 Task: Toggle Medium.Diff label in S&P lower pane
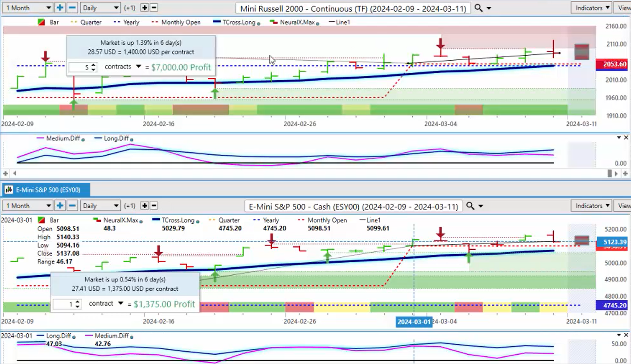click(112, 335)
